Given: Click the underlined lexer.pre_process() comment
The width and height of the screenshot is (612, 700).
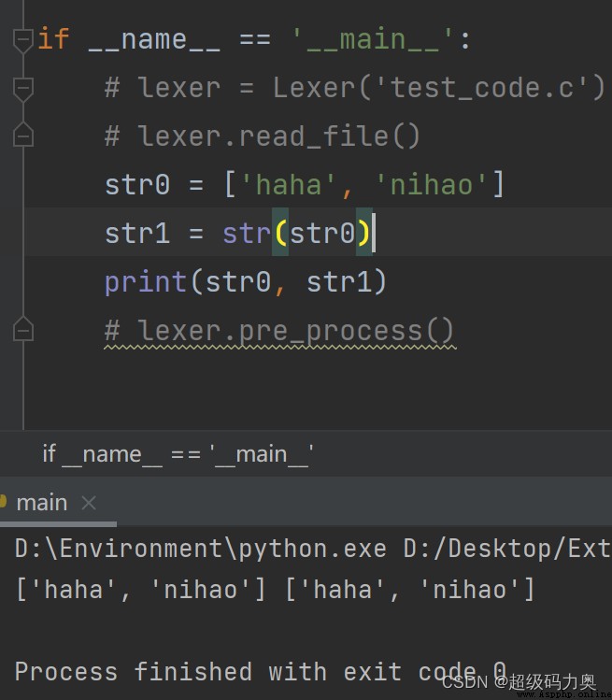Looking at the screenshot, I should point(279,331).
